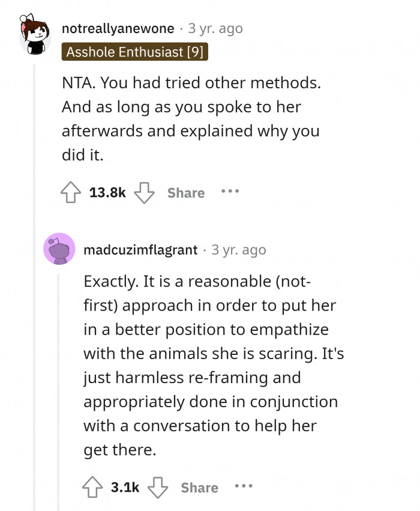Click the 3.1k vote count

(125, 488)
